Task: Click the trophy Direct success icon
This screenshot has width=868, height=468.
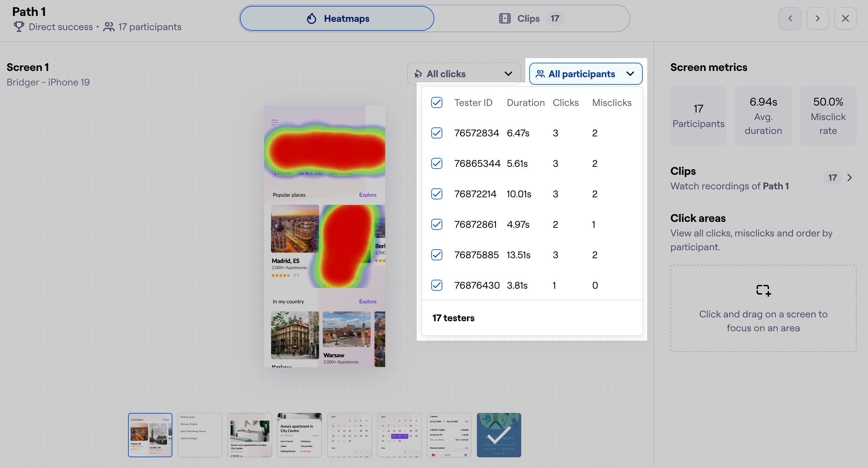Action: pos(19,27)
